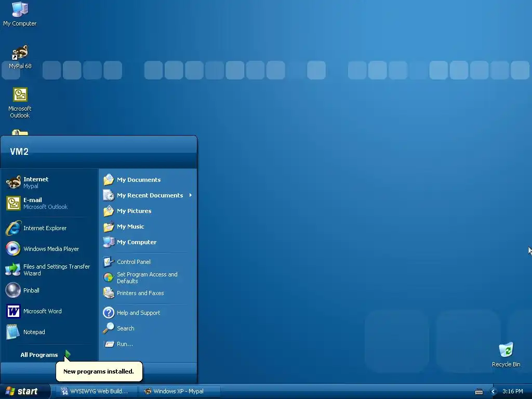This screenshot has height=399, width=532.
Task: Switch to Windows XP - Mypal taskbar button
Action: [x=180, y=391]
